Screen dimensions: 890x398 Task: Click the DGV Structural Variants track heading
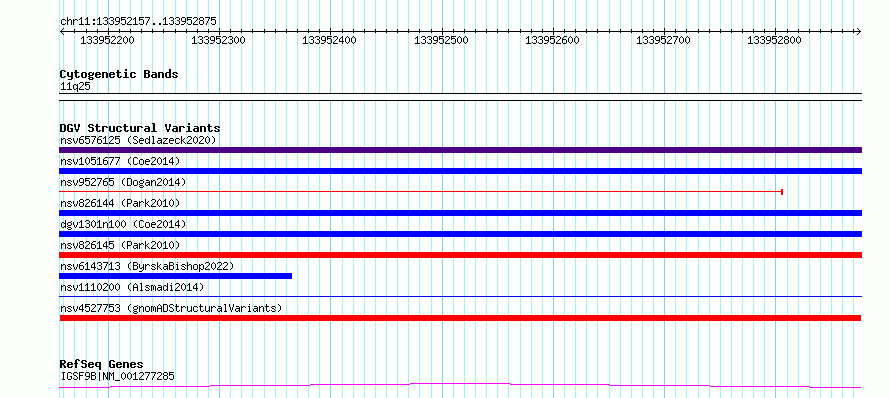tap(140, 128)
